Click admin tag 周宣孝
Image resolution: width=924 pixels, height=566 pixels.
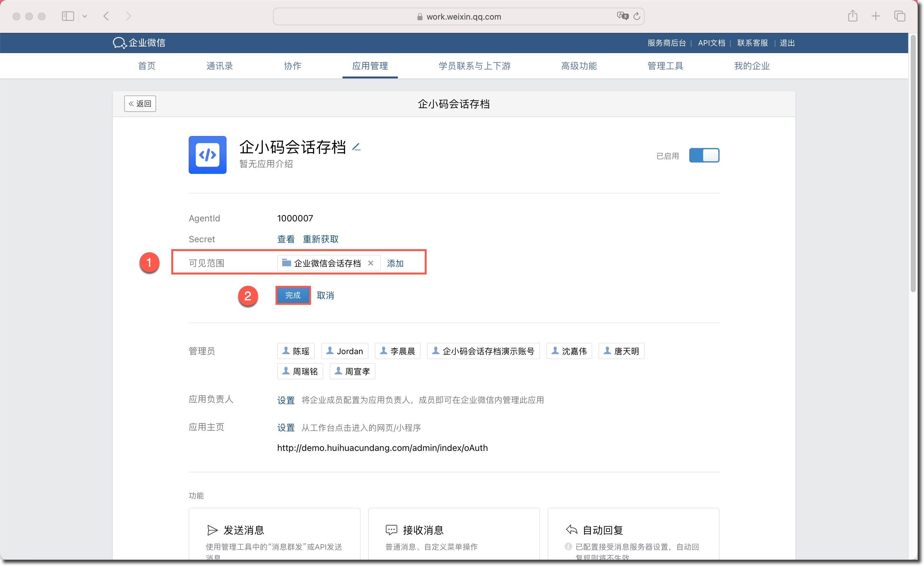click(352, 371)
